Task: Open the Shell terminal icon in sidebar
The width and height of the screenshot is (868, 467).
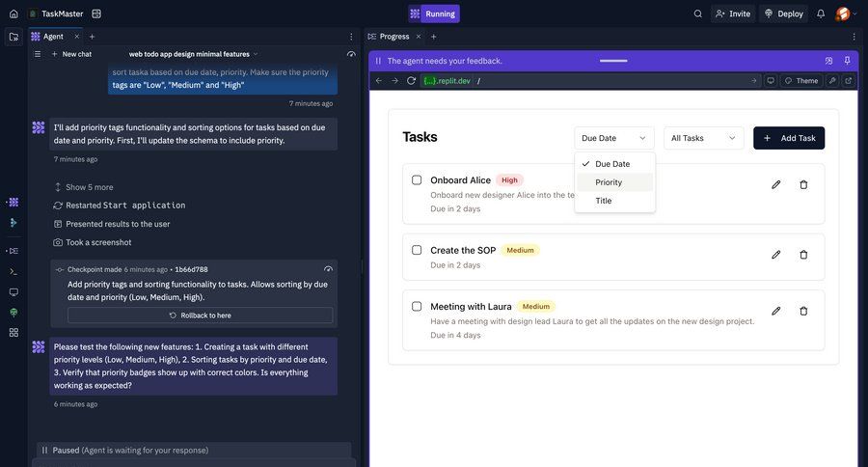Action: click(x=14, y=271)
